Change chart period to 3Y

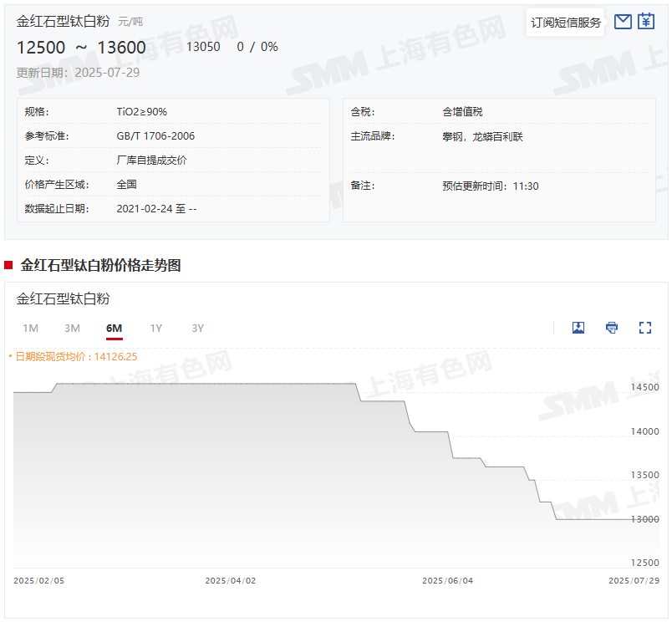click(197, 329)
